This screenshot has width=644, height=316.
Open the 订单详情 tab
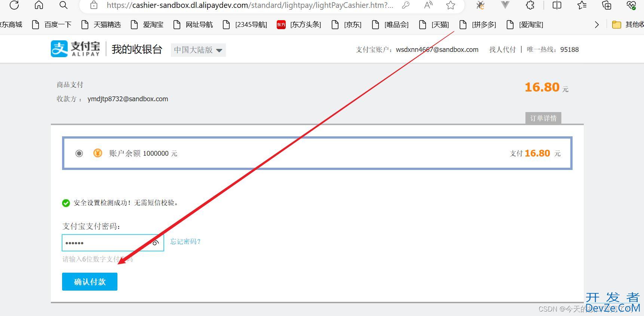pos(543,118)
